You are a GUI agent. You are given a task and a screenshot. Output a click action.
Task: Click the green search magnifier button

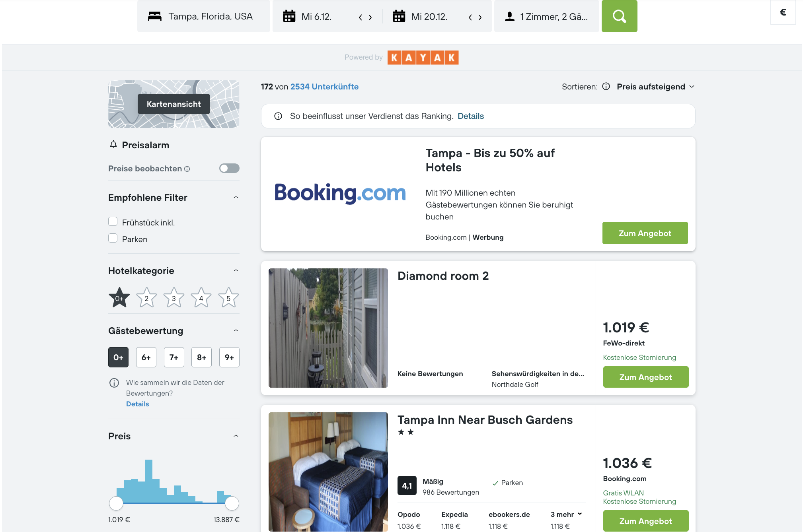(619, 16)
